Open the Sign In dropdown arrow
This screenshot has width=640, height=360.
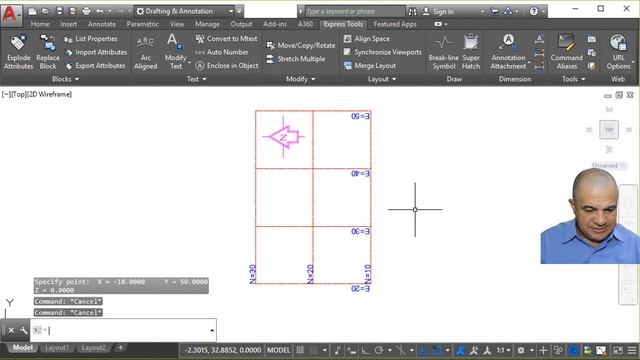click(482, 11)
